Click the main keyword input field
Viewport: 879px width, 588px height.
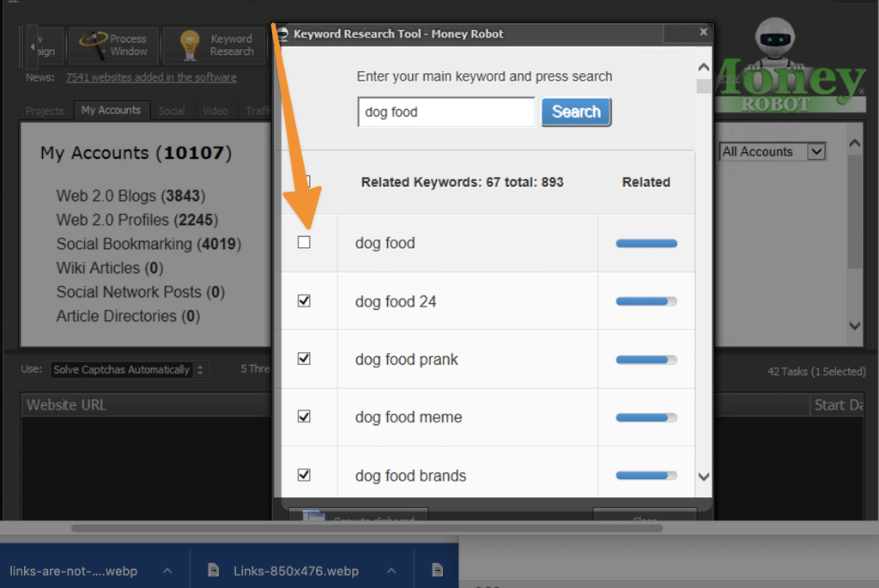[x=446, y=112]
